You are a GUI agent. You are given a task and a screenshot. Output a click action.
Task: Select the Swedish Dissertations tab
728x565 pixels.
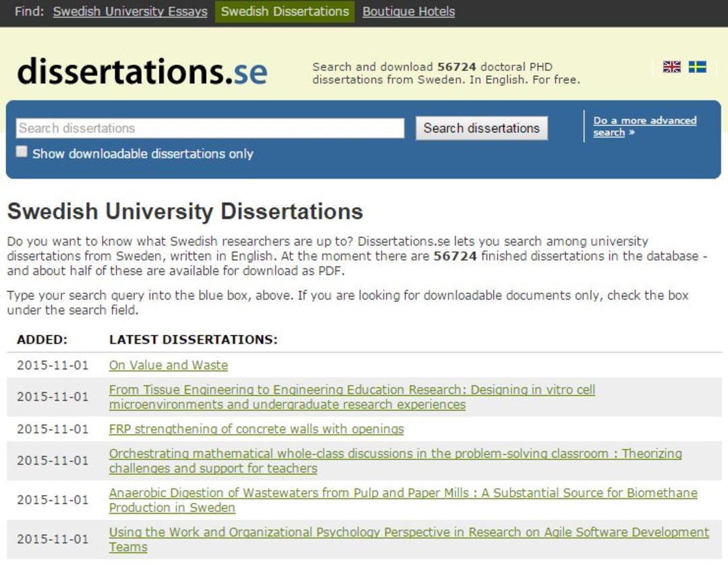[284, 11]
